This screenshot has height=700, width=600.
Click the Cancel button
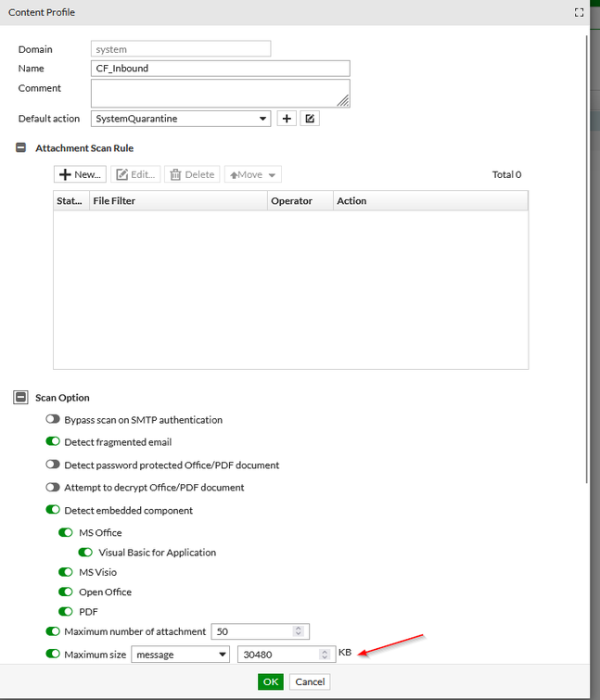310,681
